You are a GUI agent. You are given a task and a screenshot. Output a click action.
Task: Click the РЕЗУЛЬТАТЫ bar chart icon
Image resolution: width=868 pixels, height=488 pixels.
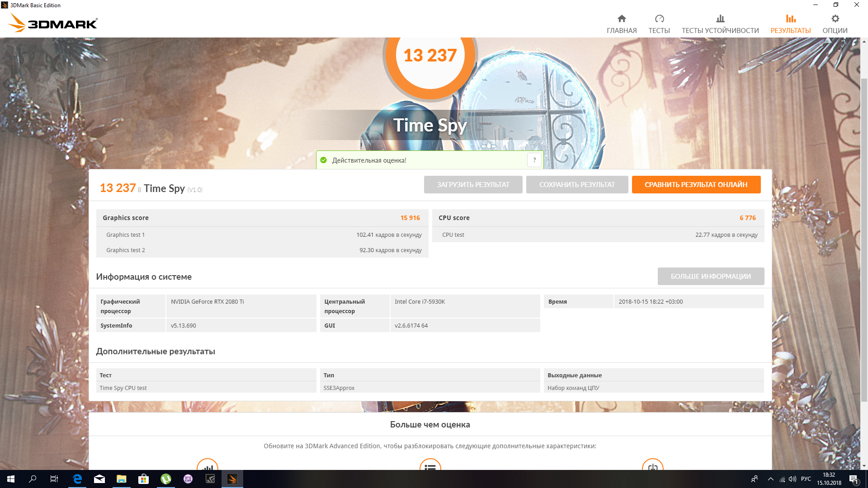coord(791,19)
